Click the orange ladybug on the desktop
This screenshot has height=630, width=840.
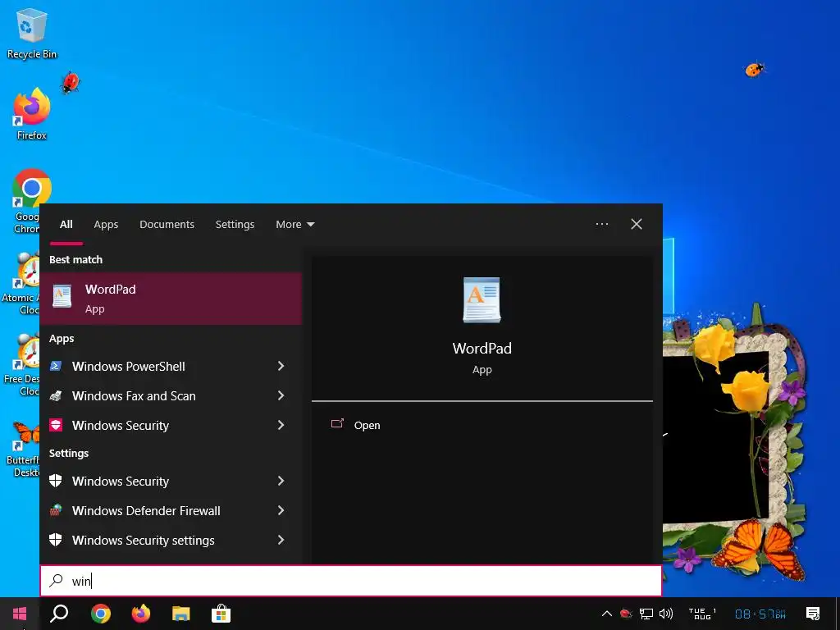click(x=755, y=70)
